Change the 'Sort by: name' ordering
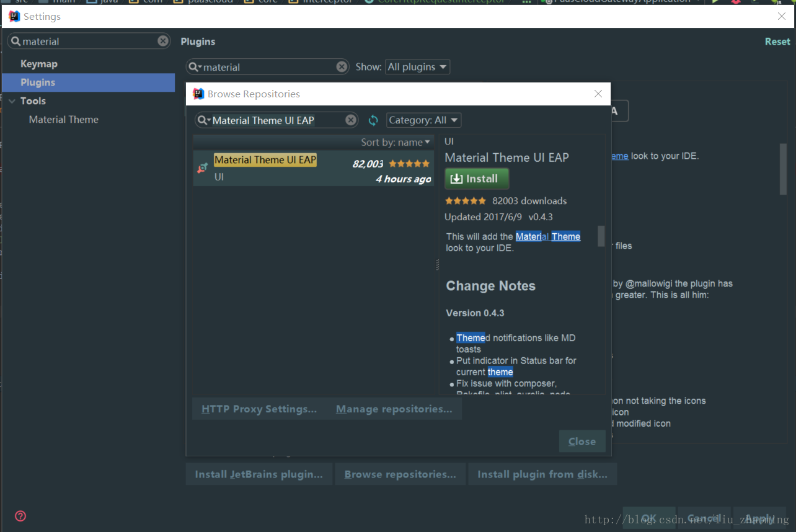Viewport: 796px width, 532px height. click(396, 143)
